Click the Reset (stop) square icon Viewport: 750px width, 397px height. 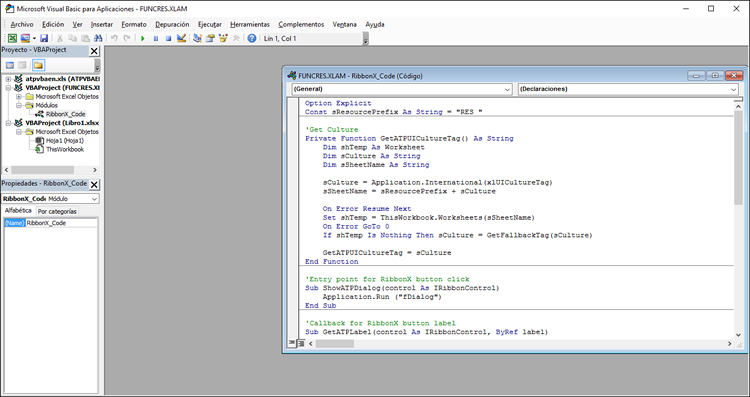168,38
